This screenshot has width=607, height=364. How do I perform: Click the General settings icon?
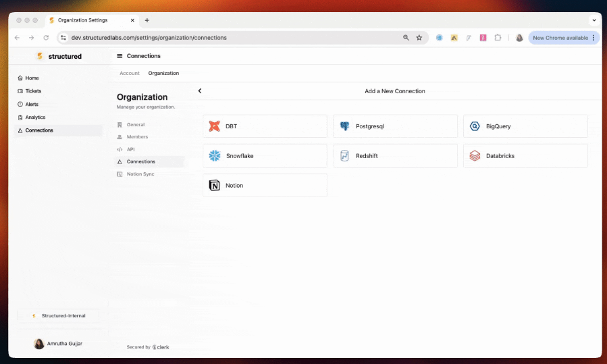click(x=120, y=125)
